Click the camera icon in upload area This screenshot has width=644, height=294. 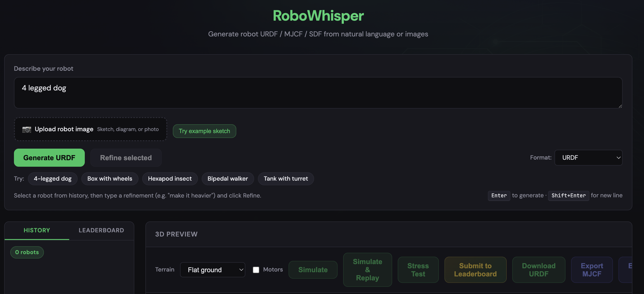(26, 129)
